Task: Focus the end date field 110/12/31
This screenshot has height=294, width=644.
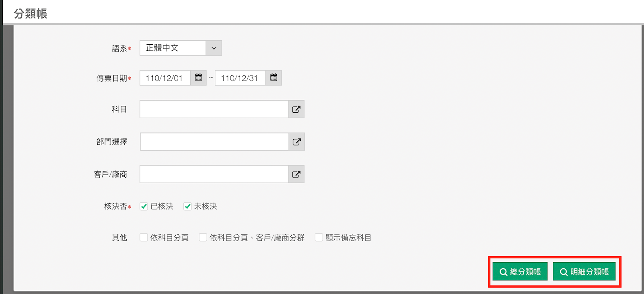Action: click(240, 78)
